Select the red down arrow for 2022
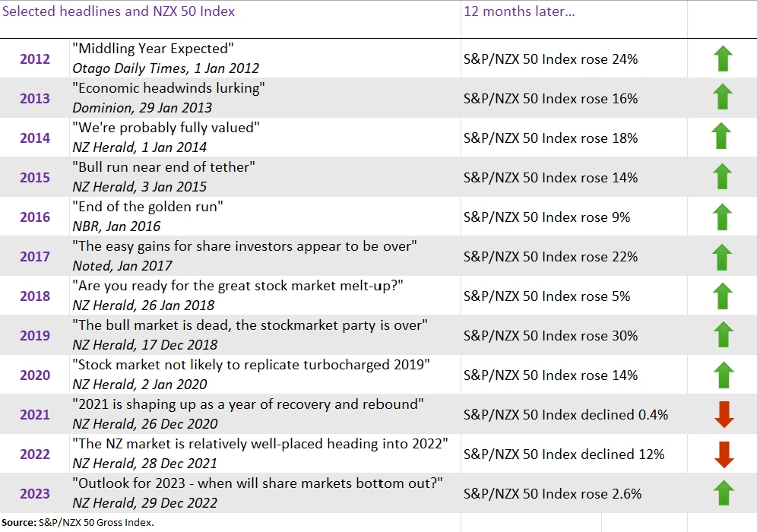The width and height of the screenshot is (757, 532). (x=724, y=454)
